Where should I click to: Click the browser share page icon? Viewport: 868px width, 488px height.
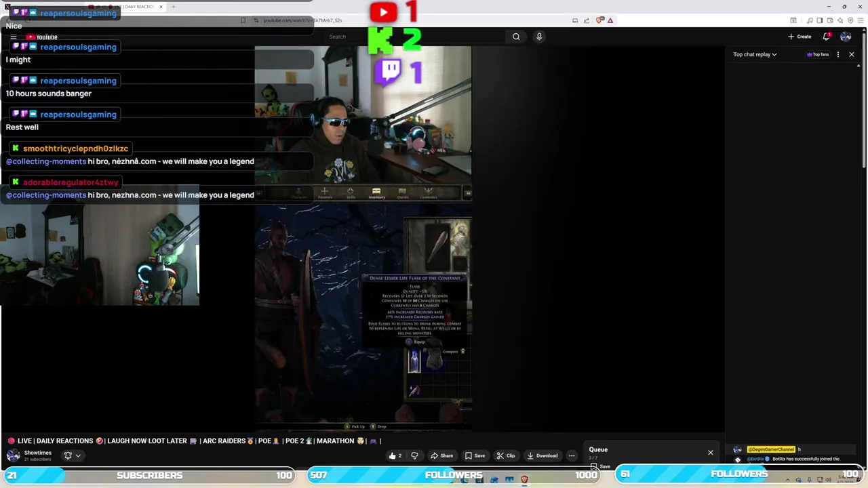tap(587, 20)
